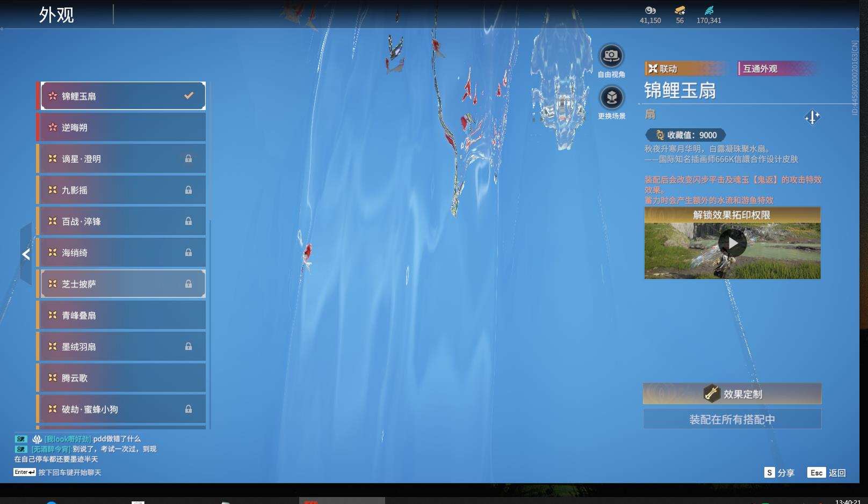Select the 锦鲤玉扇 skin row
Screen dimensions: 868x504
pyautogui.click(x=123, y=96)
